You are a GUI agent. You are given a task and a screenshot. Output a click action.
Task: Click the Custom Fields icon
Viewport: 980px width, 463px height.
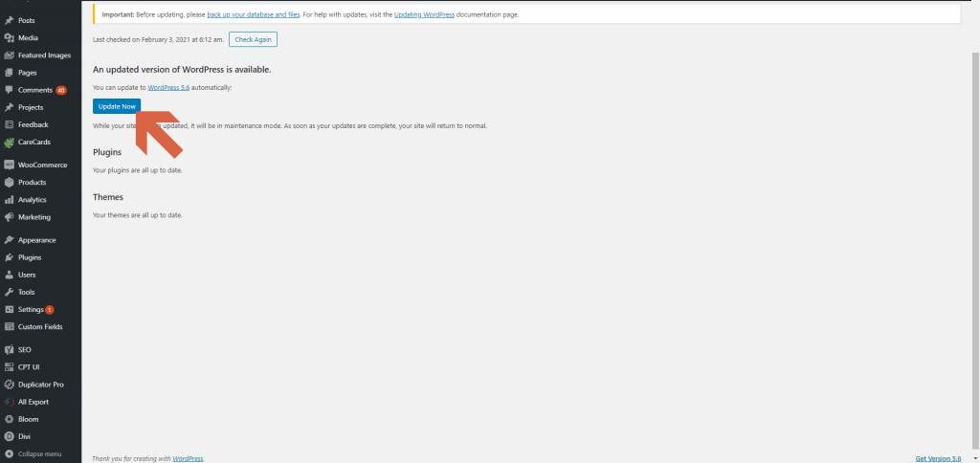point(9,327)
